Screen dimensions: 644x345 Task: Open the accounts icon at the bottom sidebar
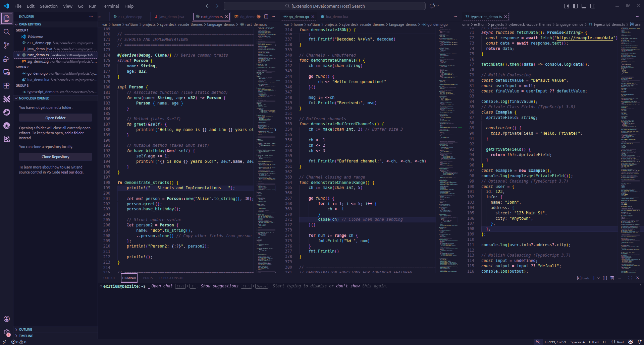tap(7, 319)
